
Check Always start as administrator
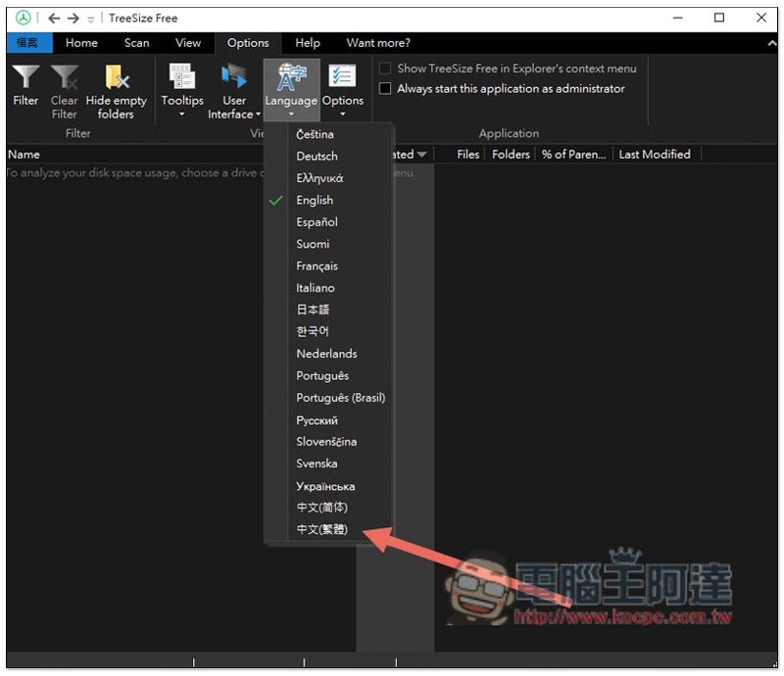tap(385, 88)
